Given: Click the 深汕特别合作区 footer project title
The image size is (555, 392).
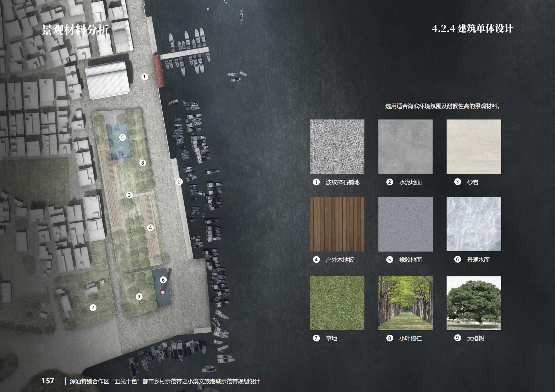Looking at the screenshot, I should click(165, 382).
